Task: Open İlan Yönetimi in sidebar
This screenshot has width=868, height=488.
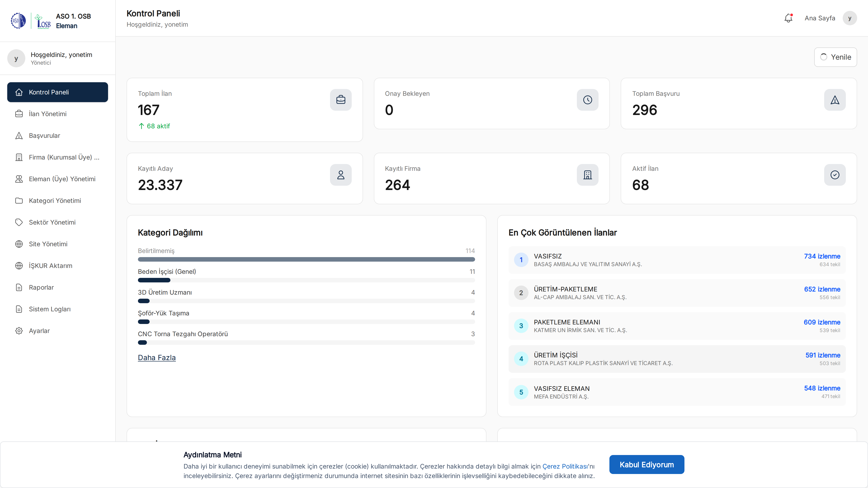Action: coord(47,114)
